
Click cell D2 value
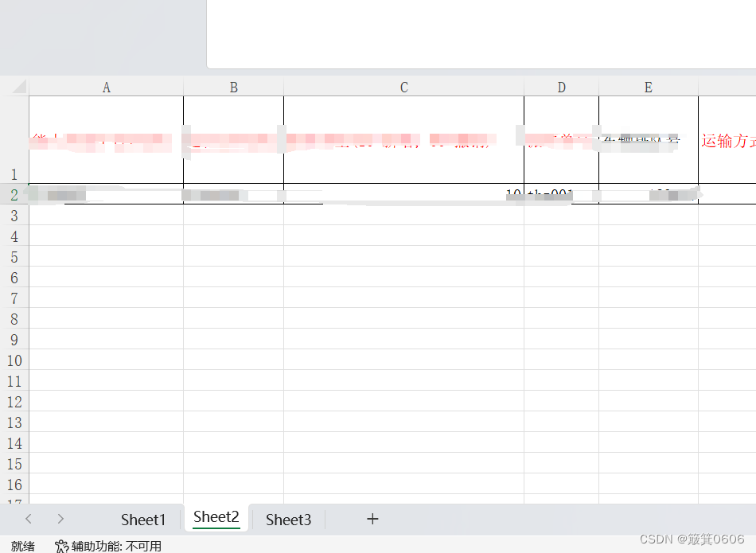click(561, 194)
